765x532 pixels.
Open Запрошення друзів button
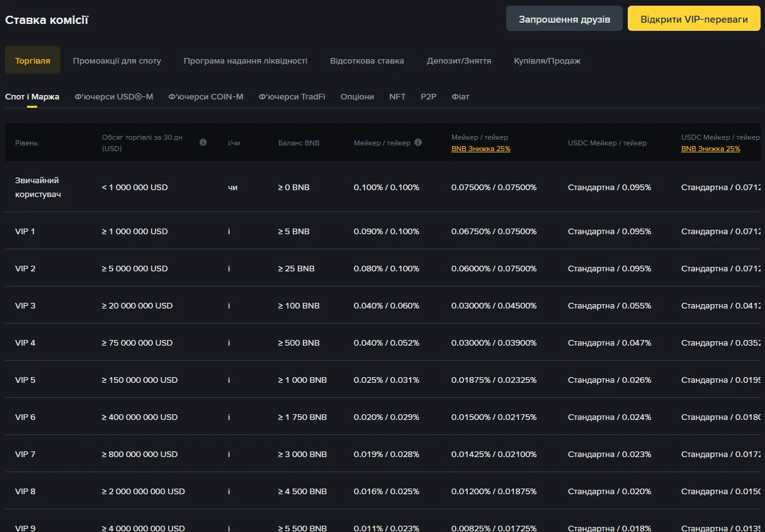[x=564, y=19]
